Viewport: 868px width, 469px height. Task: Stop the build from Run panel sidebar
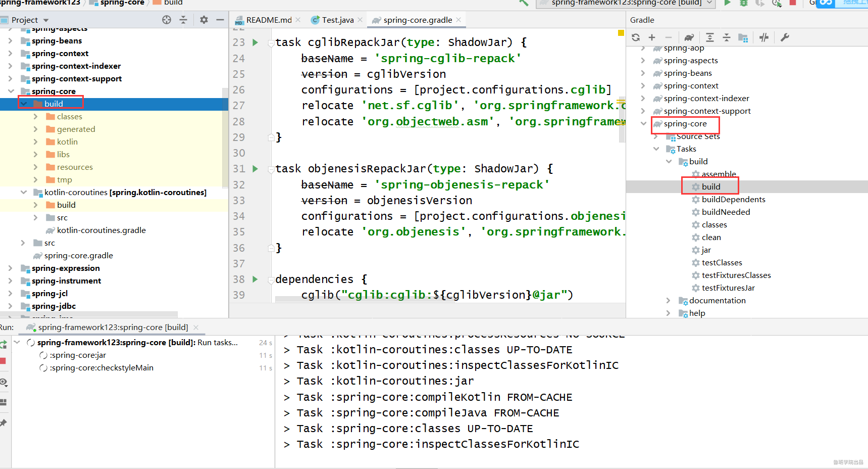coord(3,361)
